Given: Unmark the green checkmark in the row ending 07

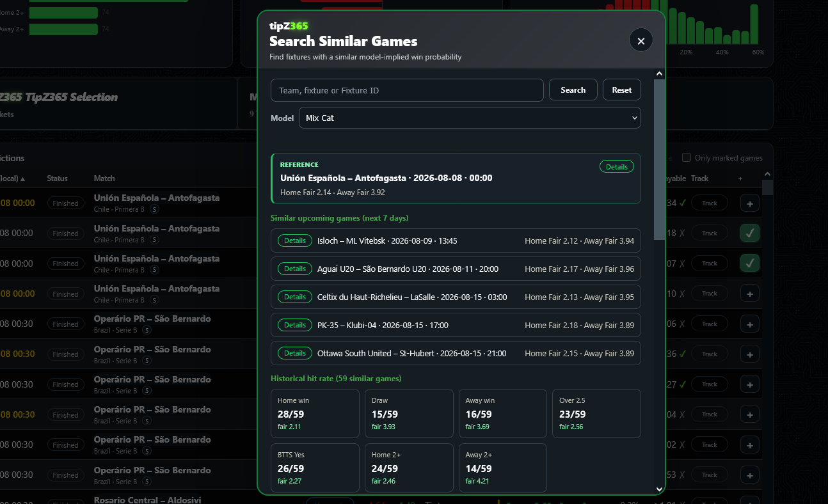Looking at the screenshot, I should [x=749, y=263].
